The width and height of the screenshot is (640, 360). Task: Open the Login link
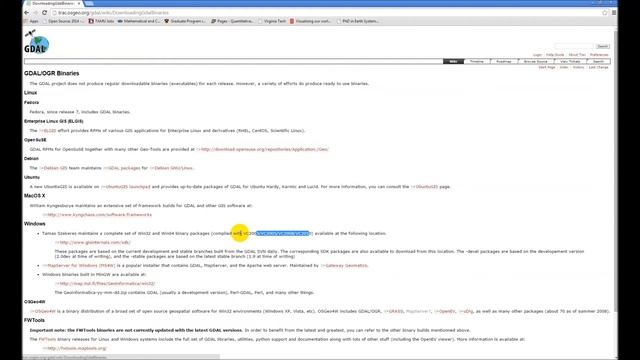[x=537, y=55]
